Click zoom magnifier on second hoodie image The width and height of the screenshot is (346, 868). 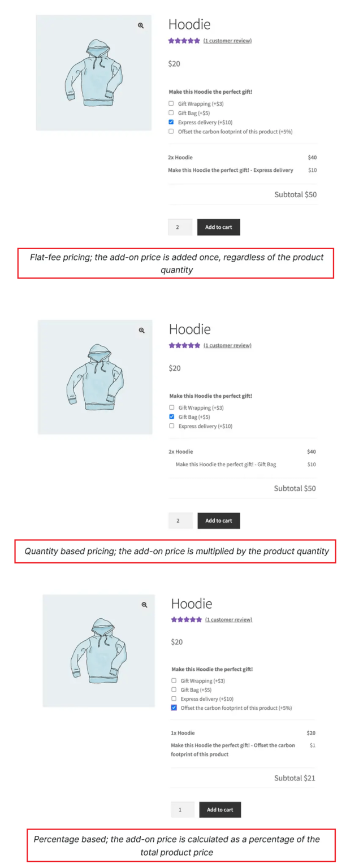click(x=142, y=331)
